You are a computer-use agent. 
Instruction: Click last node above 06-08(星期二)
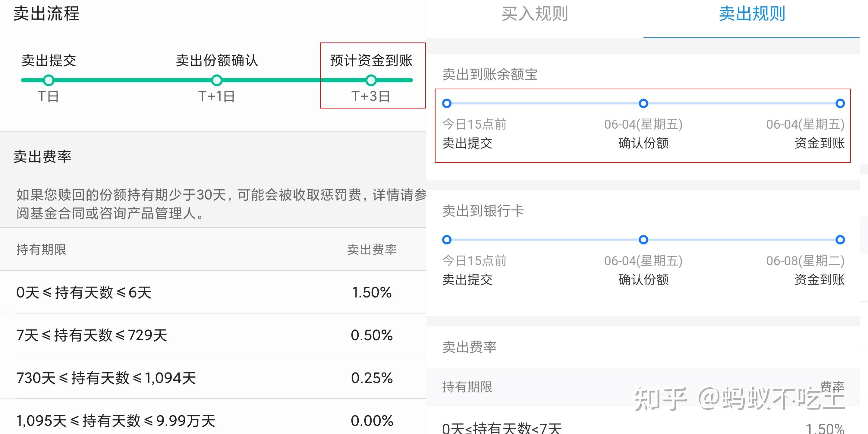pos(840,240)
